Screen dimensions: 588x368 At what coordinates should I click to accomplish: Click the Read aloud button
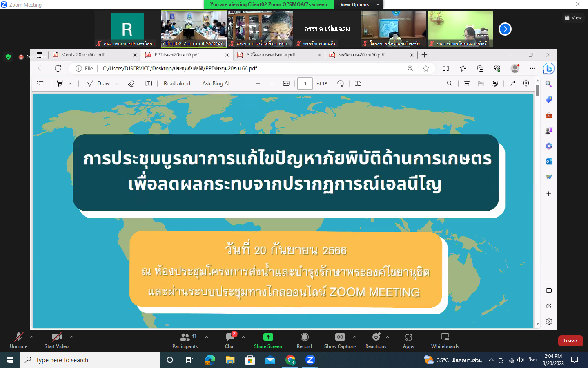click(x=177, y=83)
